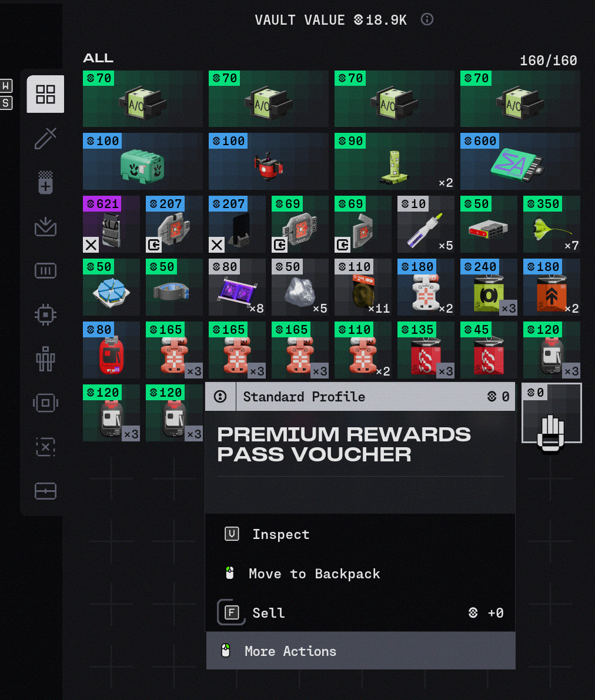Image resolution: width=595 pixels, height=700 pixels.
Task: Pick the green smiley crate worth 100
Action: tap(142, 161)
